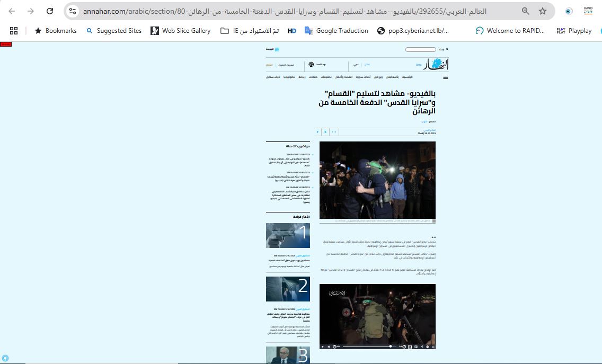
Task: Open the site hamburger menu
Action: 445,77
